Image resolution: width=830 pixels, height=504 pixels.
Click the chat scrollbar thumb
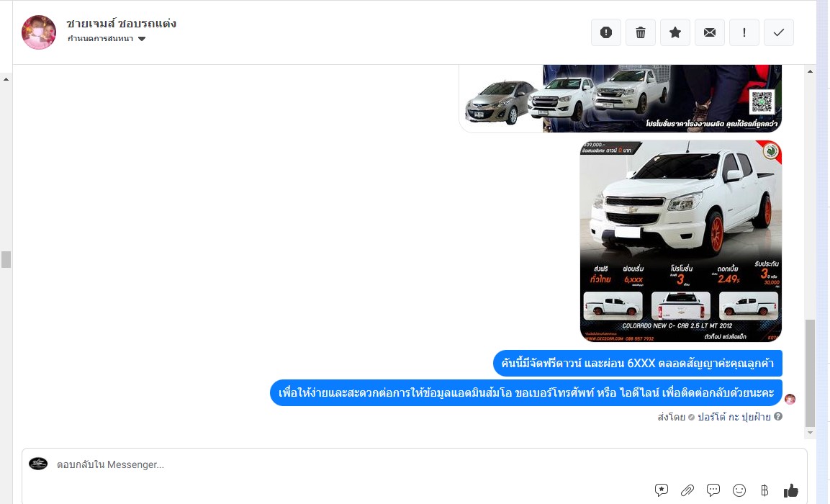click(810, 373)
